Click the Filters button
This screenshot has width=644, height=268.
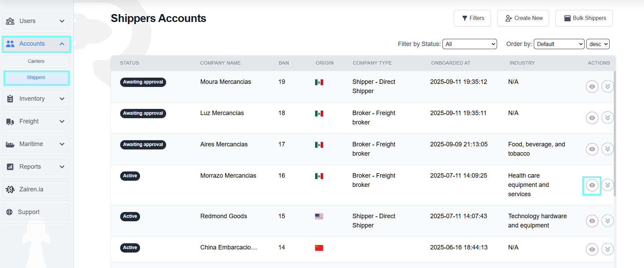coord(472,18)
